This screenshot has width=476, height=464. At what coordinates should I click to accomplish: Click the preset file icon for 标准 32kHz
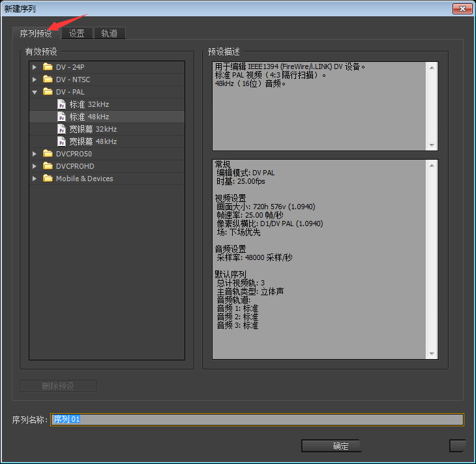click(x=62, y=104)
